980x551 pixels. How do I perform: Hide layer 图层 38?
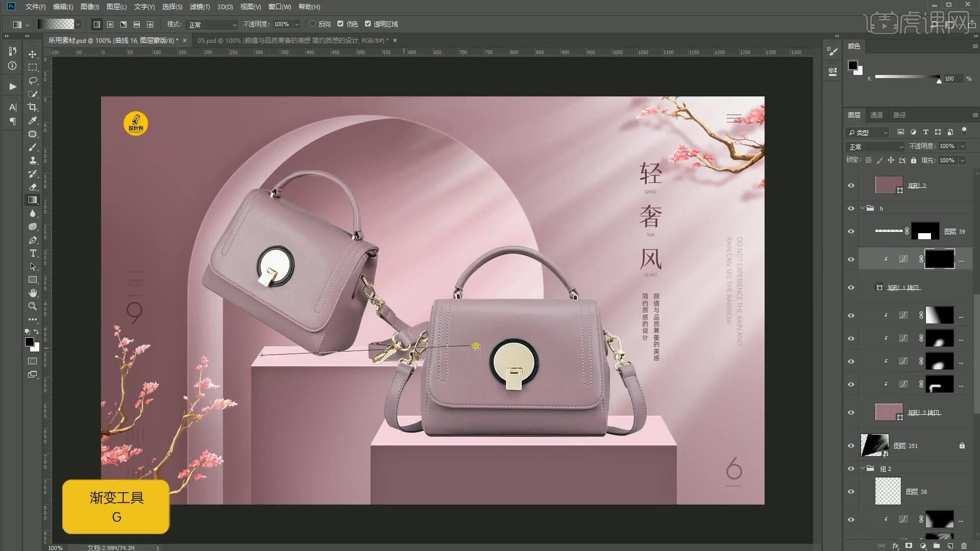851,491
